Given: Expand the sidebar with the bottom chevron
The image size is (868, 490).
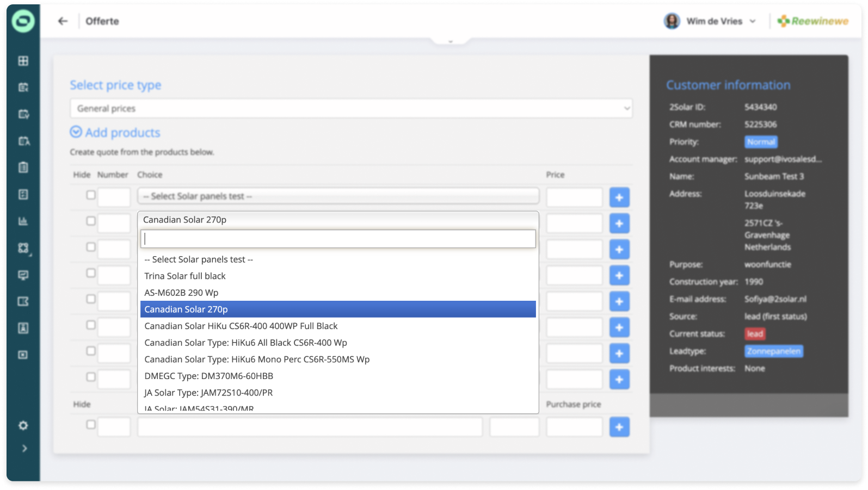Looking at the screenshot, I should click(x=24, y=449).
